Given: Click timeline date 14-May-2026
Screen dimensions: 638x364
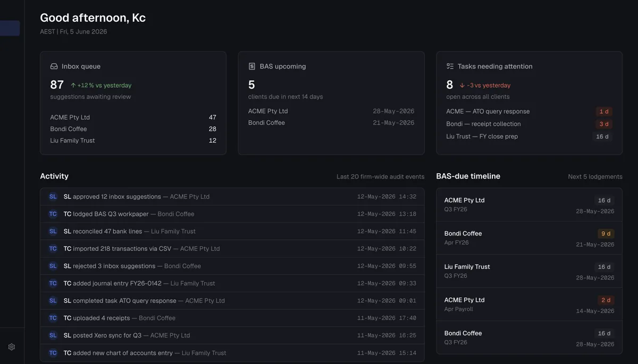Looking at the screenshot, I should [595, 311].
